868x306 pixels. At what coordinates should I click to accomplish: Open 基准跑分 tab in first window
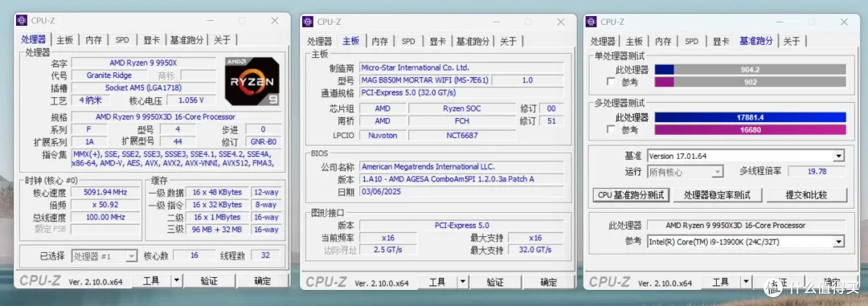pyautogui.click(x=186, y=40)
